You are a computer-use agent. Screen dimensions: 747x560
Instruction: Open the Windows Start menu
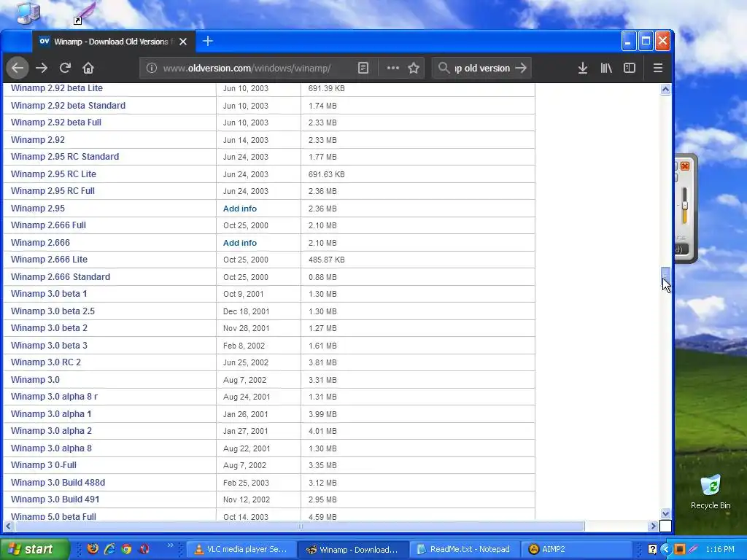click(34, 549)
